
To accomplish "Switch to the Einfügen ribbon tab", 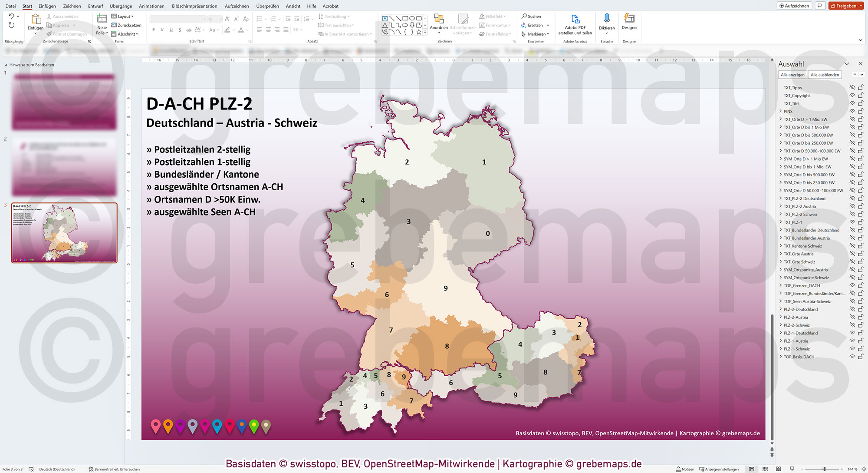I will click(47, 6).
